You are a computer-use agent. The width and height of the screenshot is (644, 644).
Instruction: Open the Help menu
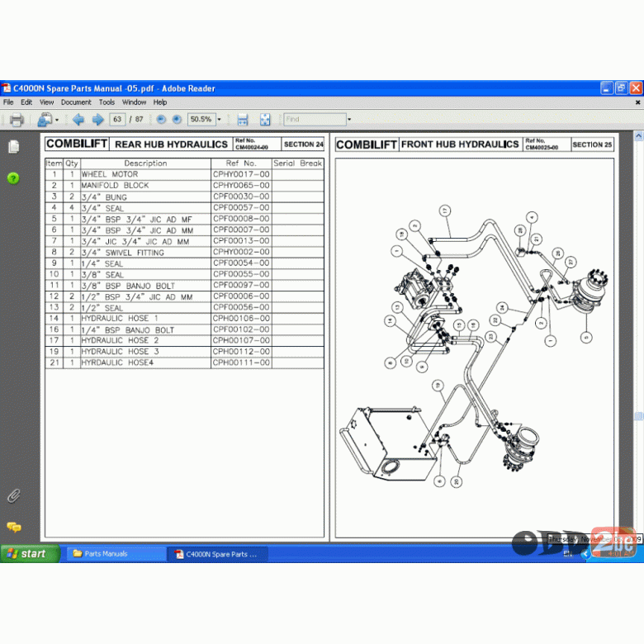[160, 102]
